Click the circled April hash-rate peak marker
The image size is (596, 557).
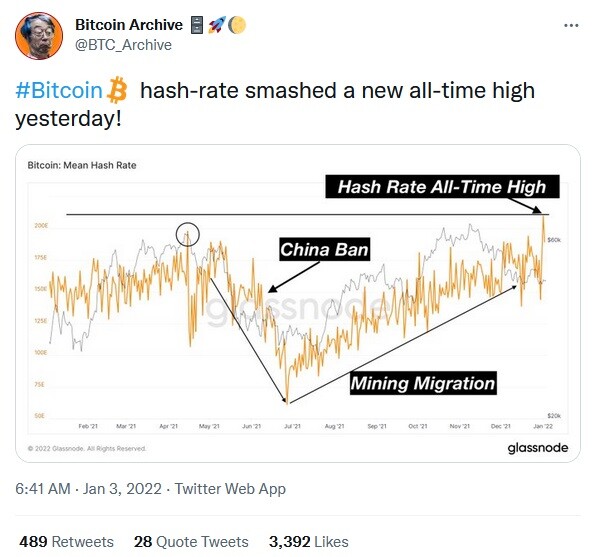pyautogui.click(x=188, y=234)
